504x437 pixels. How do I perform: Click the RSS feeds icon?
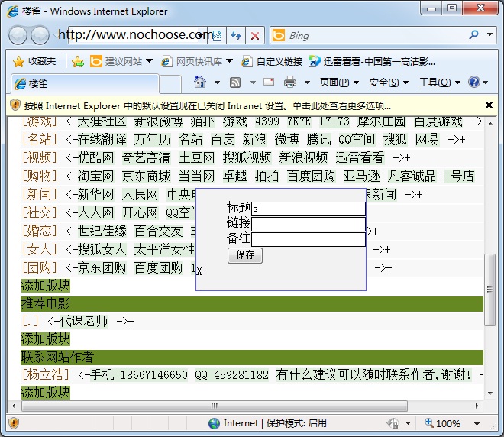[x=235, y=83]
